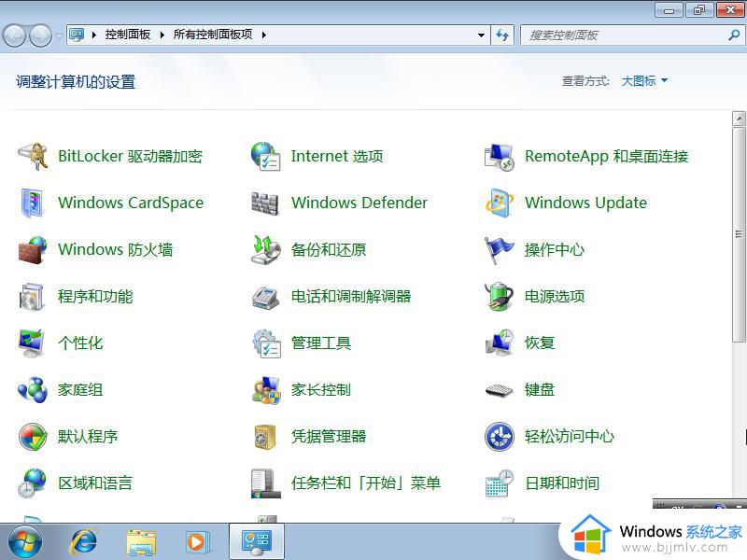The width and height of the screenshot is (747, 560).
Task: Open the Windows 防火墙 firewall icon
Action: click(33, 249)
